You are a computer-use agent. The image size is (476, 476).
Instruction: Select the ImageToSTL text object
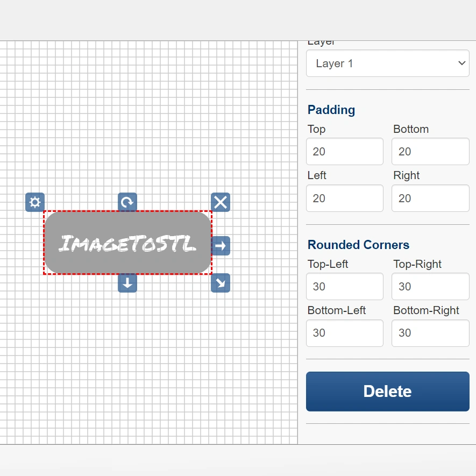coord(127,243)
